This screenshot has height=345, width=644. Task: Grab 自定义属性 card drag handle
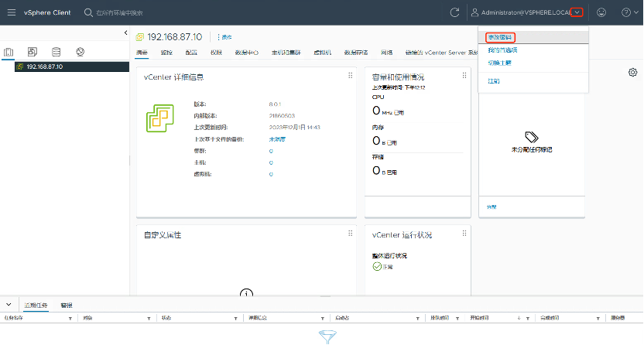pos(351,234)
